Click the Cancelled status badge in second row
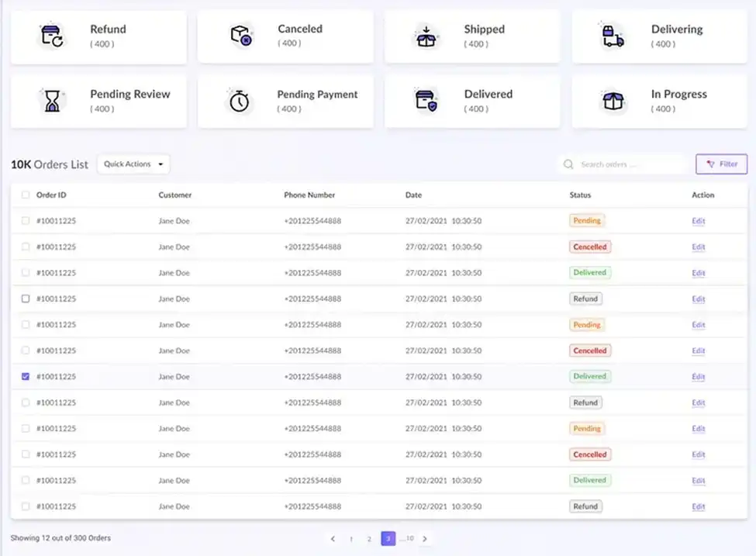Image resolution: width=756 pixels, height=556 pixels. click(x=590, y=247)
